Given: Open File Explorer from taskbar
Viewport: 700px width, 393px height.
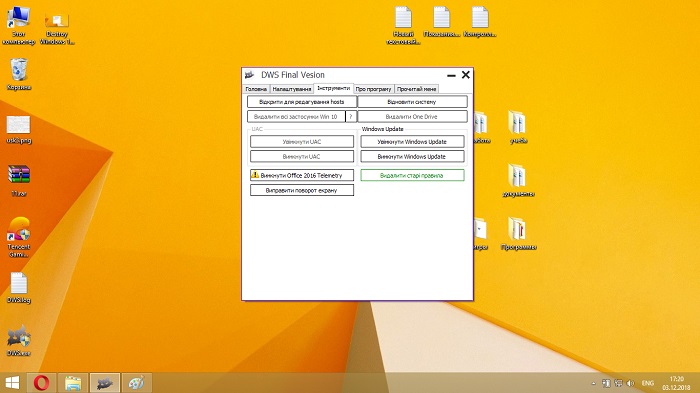Looking at the screenshot, I should (73, 383).
